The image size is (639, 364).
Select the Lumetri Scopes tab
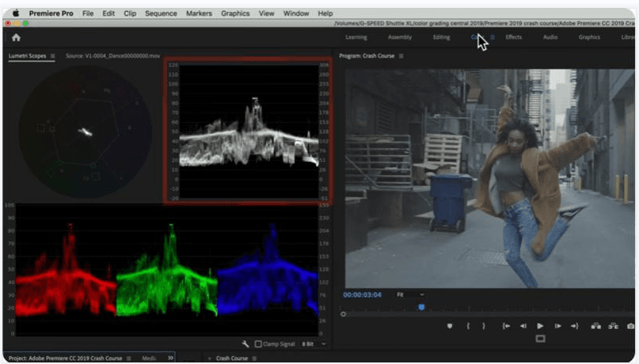(x=27, y=55)
